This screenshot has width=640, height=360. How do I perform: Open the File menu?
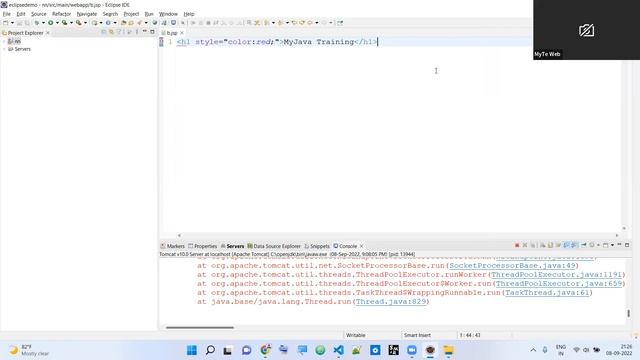(x=7, y=14)
